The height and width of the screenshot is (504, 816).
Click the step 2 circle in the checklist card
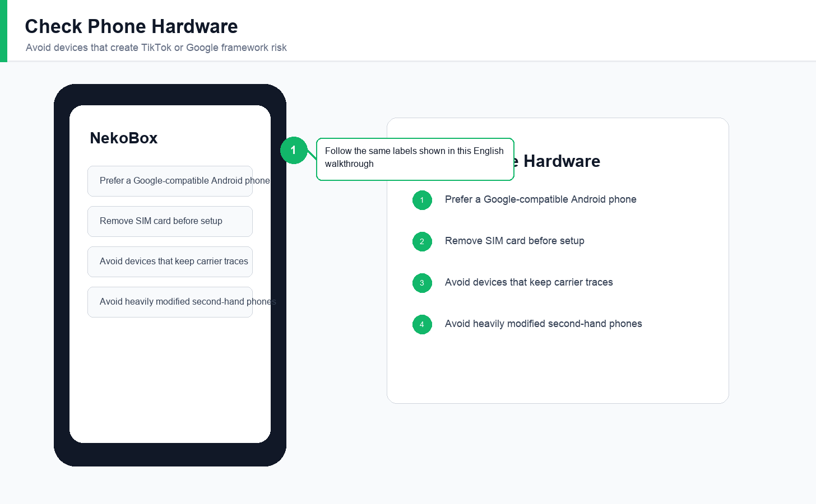coord(422,241)
